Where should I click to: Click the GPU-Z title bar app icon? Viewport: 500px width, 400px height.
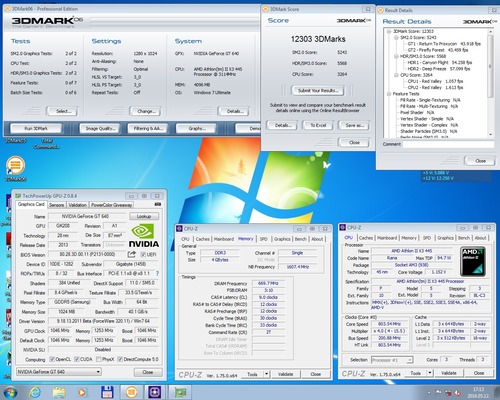[18, 196]
